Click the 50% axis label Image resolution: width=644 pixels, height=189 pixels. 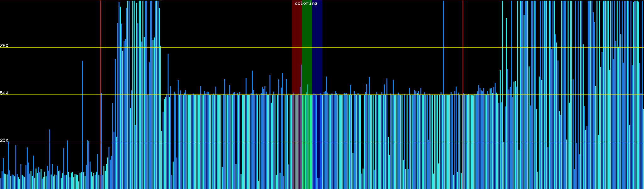click(x=4, y=93)
